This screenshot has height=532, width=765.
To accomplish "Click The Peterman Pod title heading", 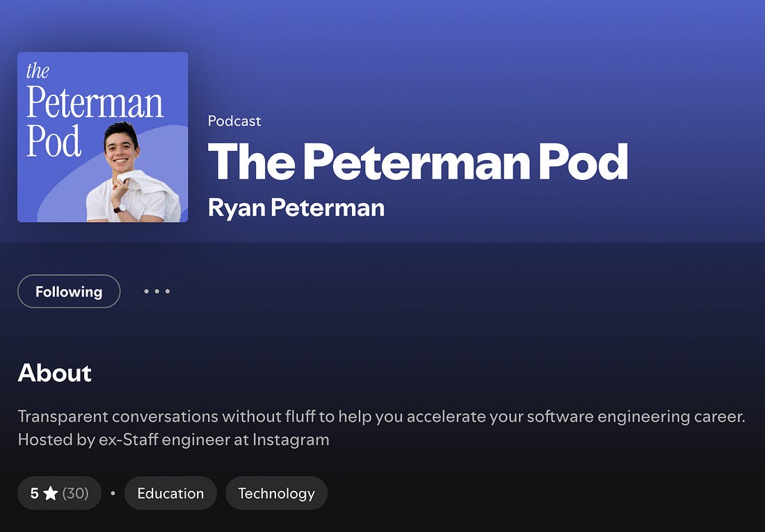I will [418, 161].
